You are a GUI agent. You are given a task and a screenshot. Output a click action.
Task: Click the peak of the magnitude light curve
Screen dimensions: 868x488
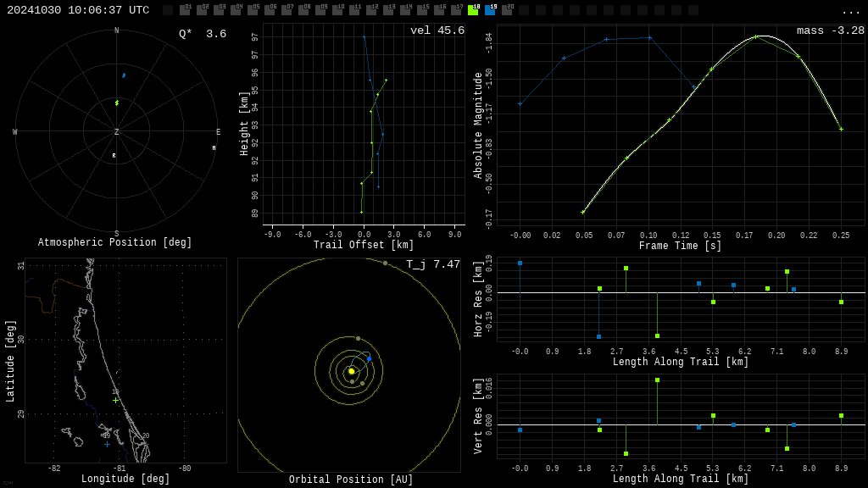tap(762, 36)
